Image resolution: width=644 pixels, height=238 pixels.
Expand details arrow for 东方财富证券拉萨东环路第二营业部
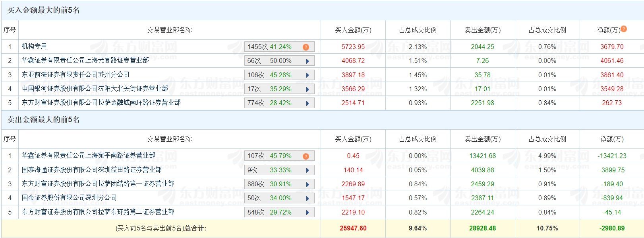pyautogui.click(x=307, y=213)
